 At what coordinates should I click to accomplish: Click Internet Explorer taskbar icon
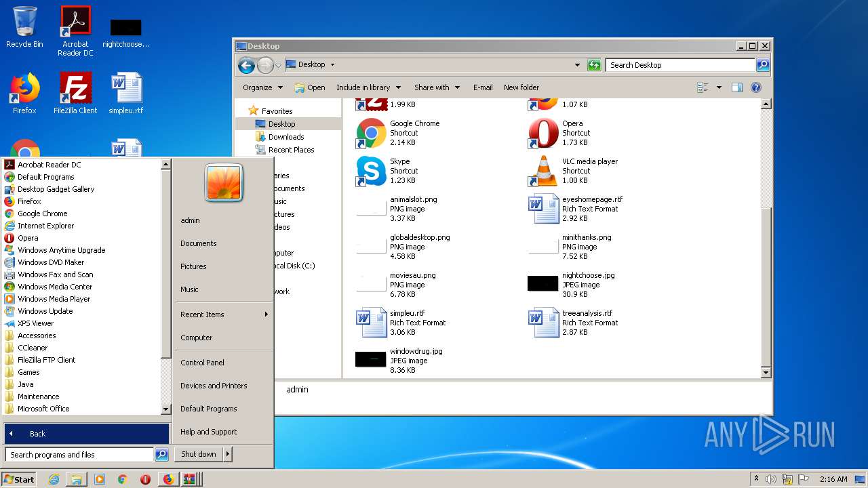[x=54, y=479]
